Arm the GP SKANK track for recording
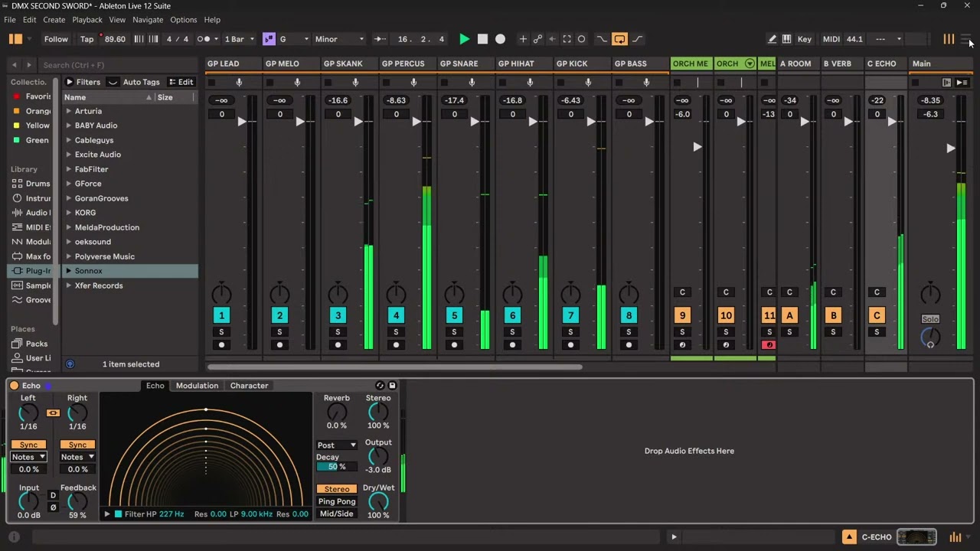 338,345
